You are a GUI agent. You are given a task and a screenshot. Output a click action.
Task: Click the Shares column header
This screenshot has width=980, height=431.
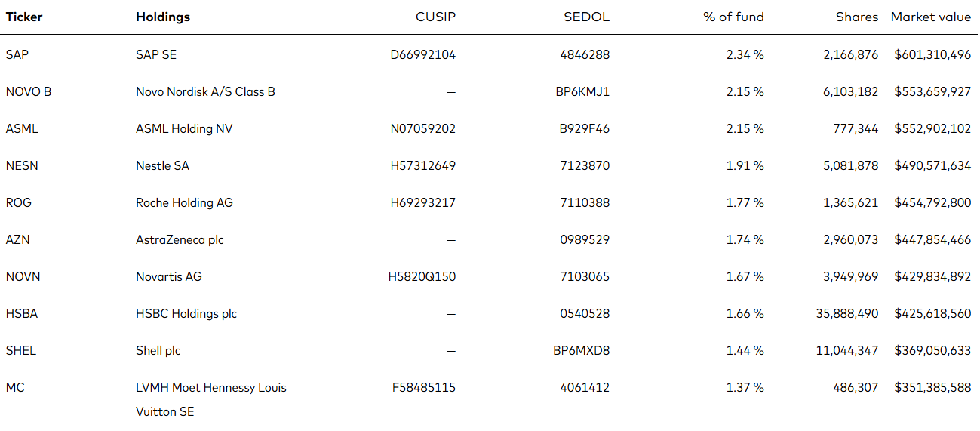click(x=857, y=17)
